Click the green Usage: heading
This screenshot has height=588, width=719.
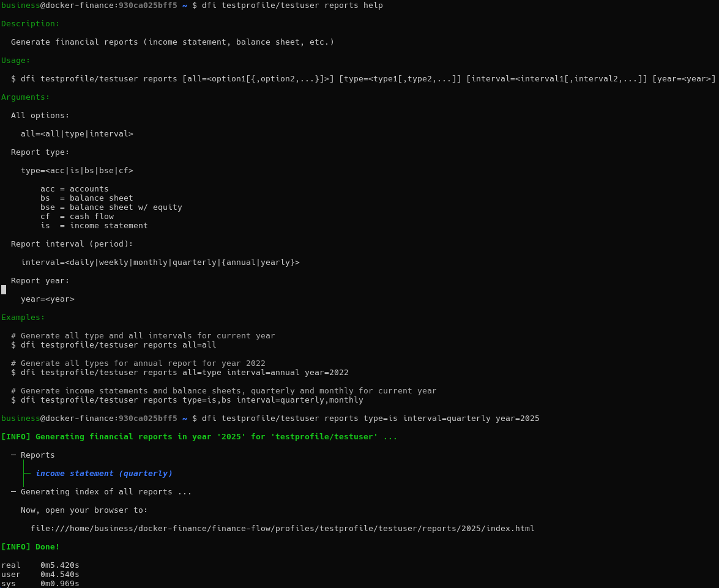pyautogui.click(x=16, y=61)
